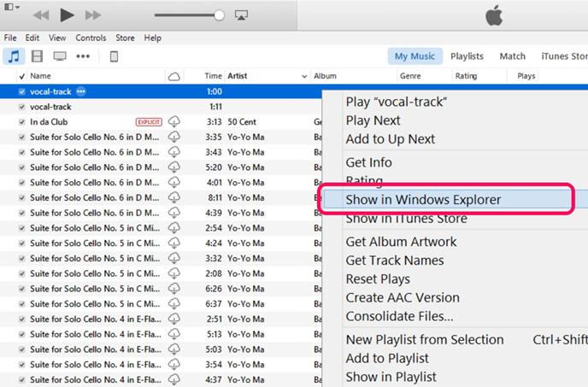Skip to the next track with the forward icon
588x387 pixels.
[93, 15]
